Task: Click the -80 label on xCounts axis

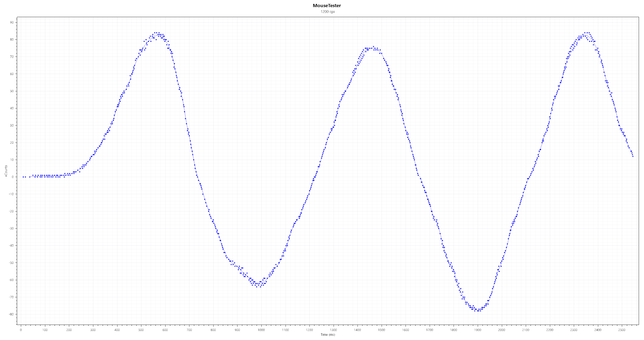Action: click(11, 314)
